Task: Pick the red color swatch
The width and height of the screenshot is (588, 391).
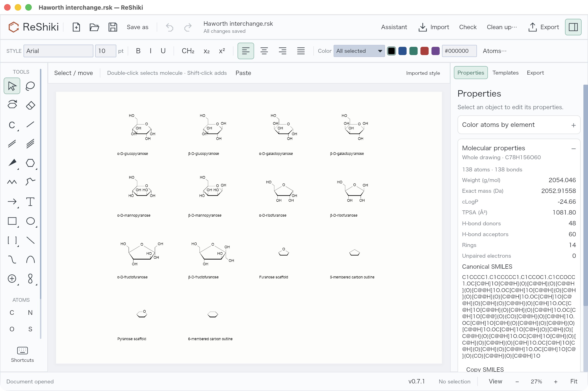Action: (x=424, y=51)
